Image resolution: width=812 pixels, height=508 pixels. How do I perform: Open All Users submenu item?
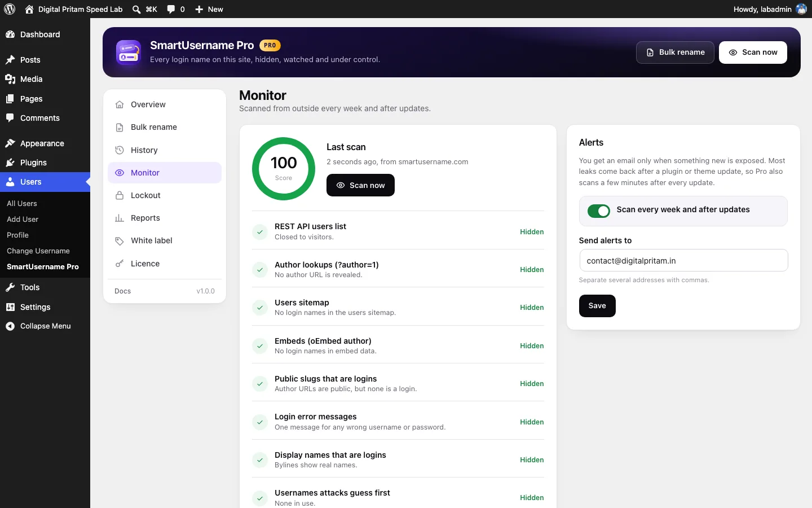click(45, 203)
